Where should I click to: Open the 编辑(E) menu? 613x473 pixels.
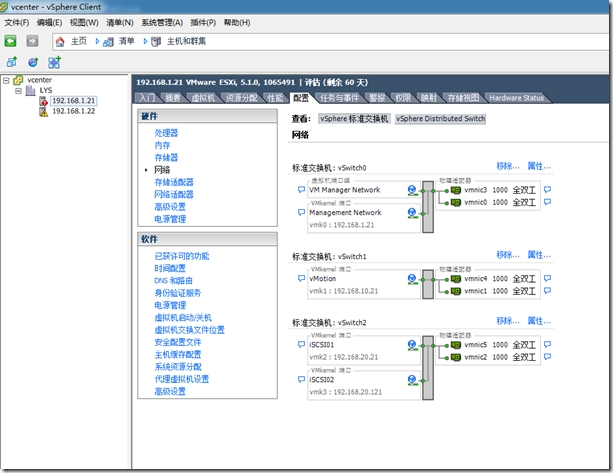[49, 23]
